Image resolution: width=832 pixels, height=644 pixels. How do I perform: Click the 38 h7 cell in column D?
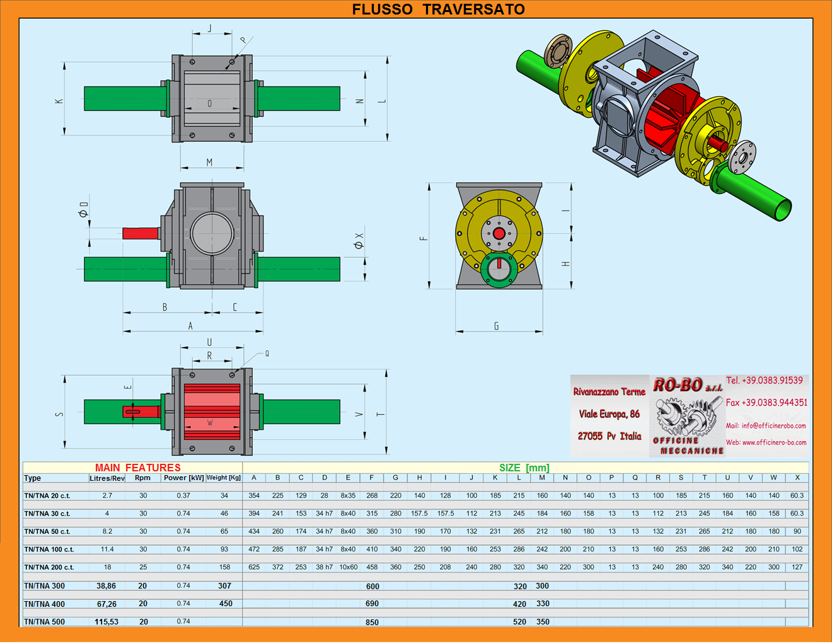pos(324,567)
